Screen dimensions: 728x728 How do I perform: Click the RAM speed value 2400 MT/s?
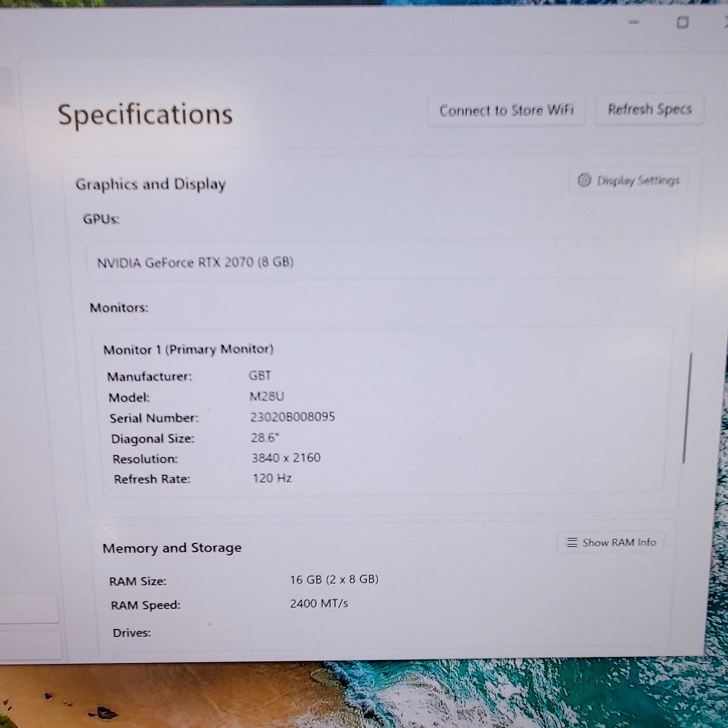coord(319,604)
